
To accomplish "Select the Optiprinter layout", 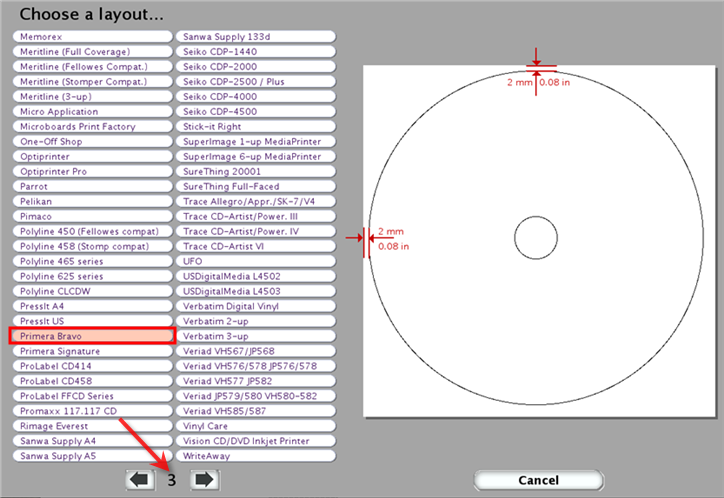I will [x=93, y=156].
